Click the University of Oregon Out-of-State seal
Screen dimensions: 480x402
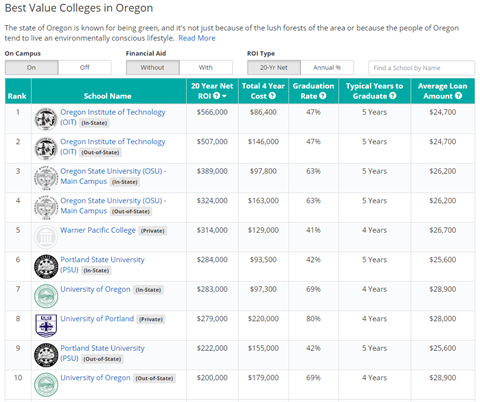(x=46, y=385)
